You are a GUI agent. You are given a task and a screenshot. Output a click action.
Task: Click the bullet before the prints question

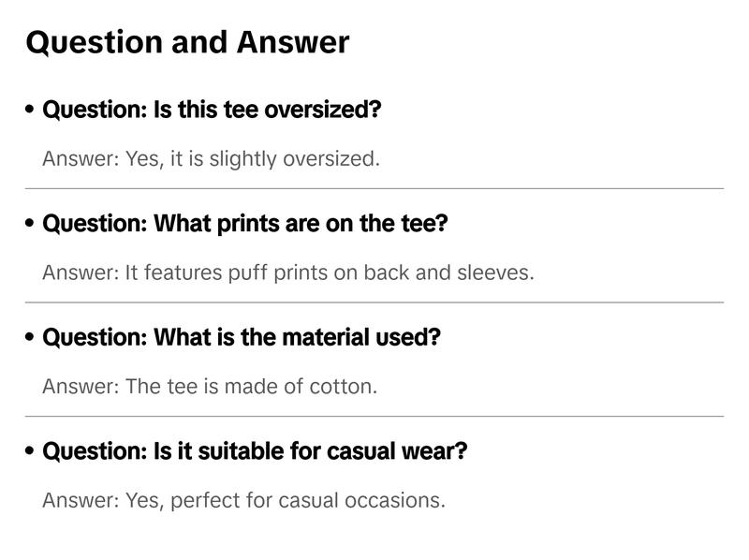coord(31,224)
